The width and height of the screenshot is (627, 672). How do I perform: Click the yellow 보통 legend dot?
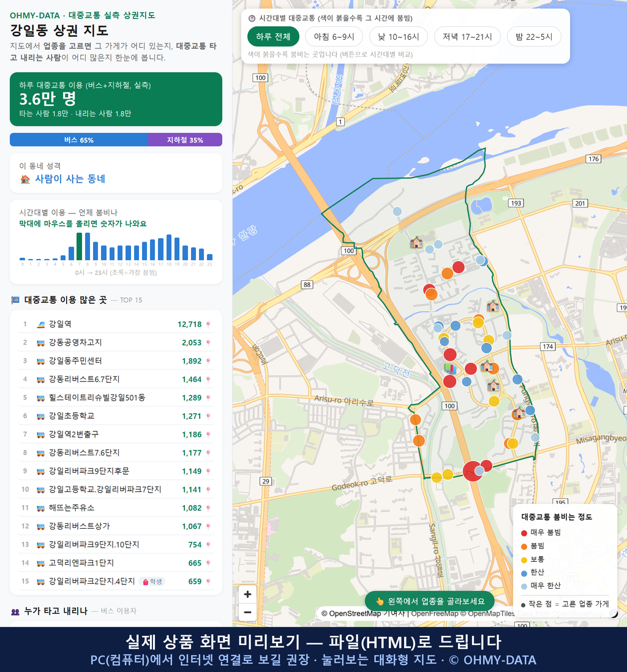(x=524, y=560)
